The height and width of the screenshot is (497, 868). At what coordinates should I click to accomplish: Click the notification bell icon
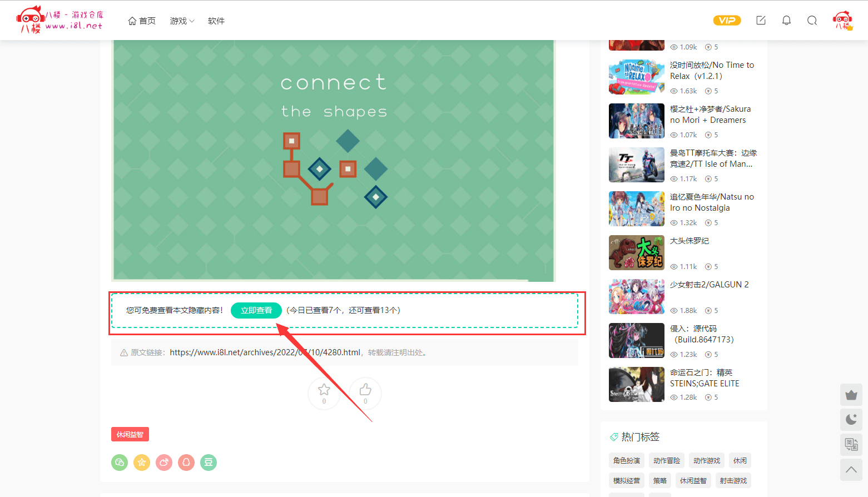point(786,21)
